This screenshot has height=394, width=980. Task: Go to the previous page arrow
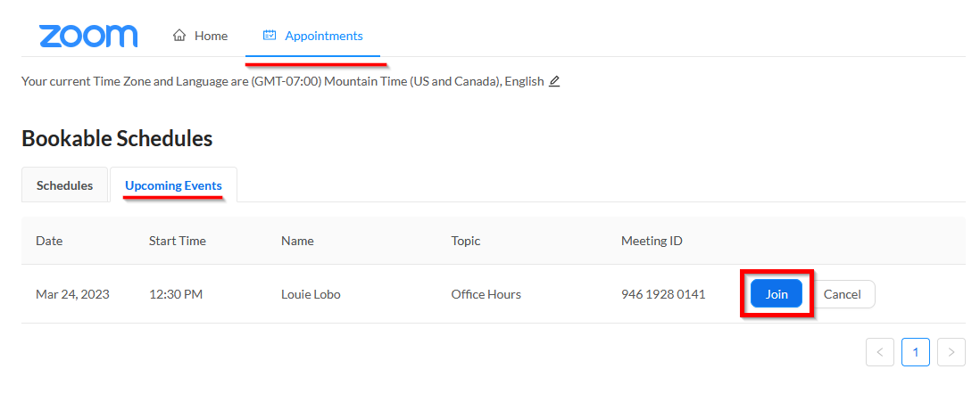tap(879, 352)
